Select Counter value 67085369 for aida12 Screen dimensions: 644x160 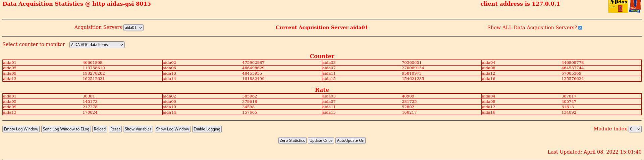(x=571, y=73)
